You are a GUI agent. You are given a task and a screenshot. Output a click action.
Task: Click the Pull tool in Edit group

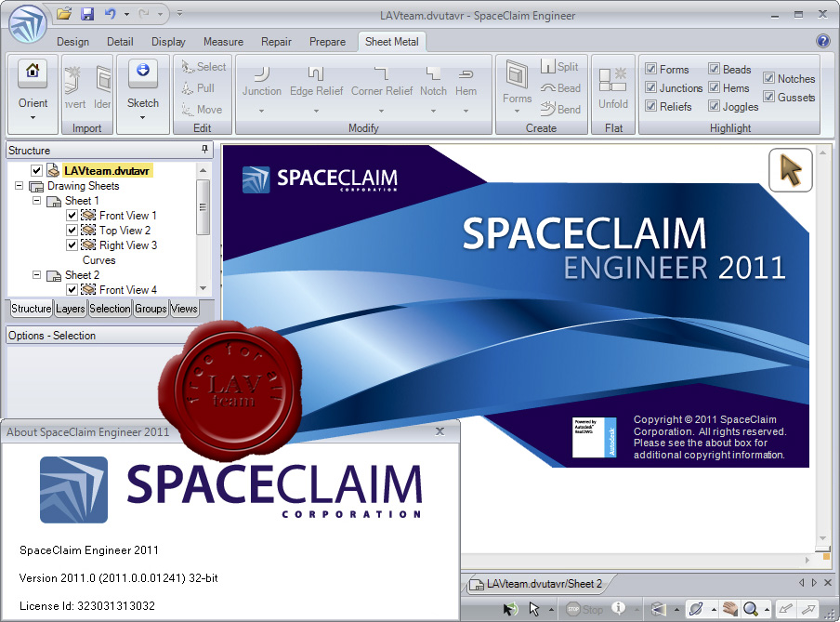click(x=198, y=88)
